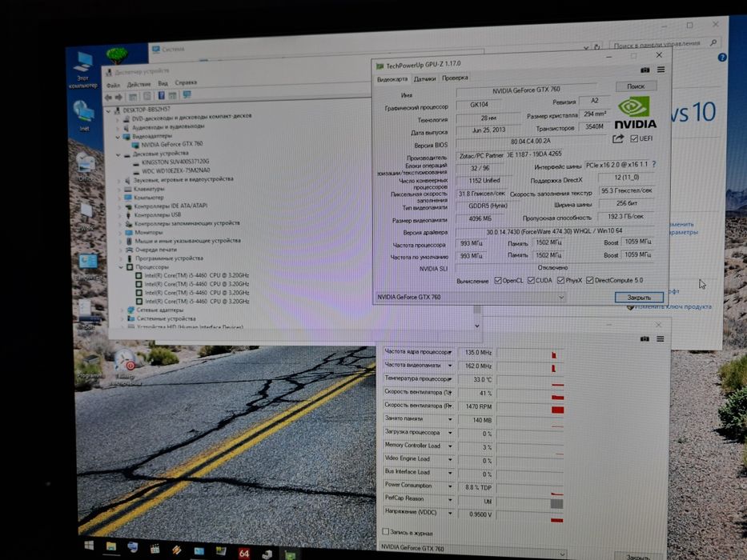Open the 'Вид' menu in Device Manager

[163, 83]
